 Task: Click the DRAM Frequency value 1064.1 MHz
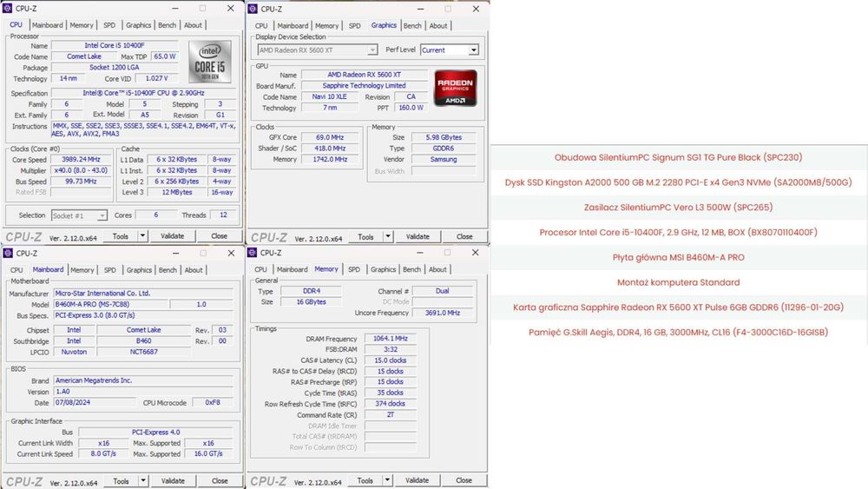(x=391, y=339)
